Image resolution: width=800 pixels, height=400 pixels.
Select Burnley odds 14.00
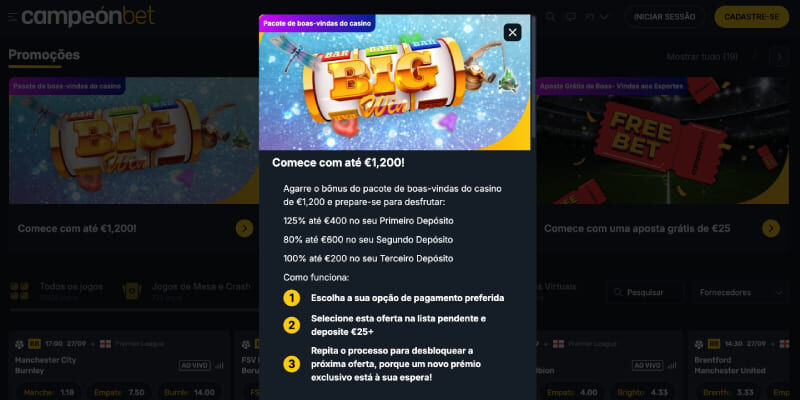pyautogui.click(x=191, y=392)
